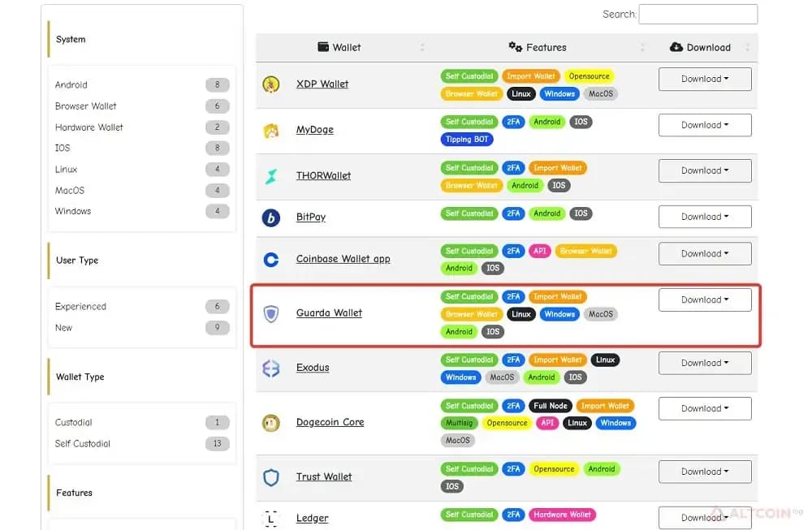Viewport: 812px width, 530px height.
Task: Click the wallet icon in Wallet column header
Action: pos(323,47)
